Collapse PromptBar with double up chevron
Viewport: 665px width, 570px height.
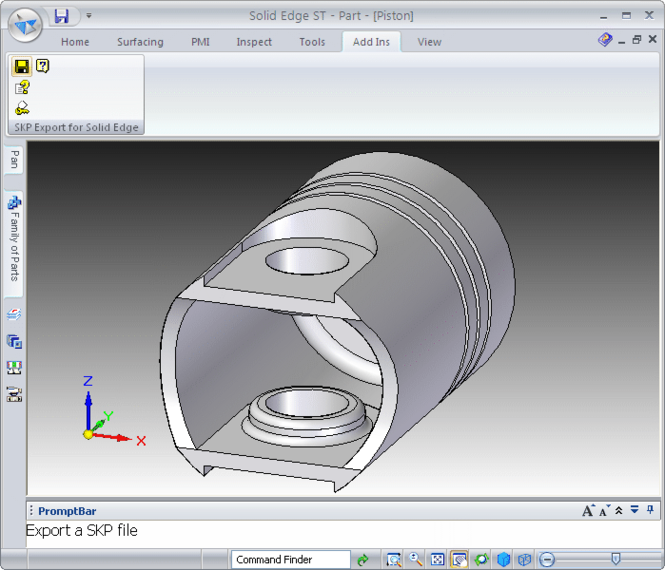(x=619, y=511)
